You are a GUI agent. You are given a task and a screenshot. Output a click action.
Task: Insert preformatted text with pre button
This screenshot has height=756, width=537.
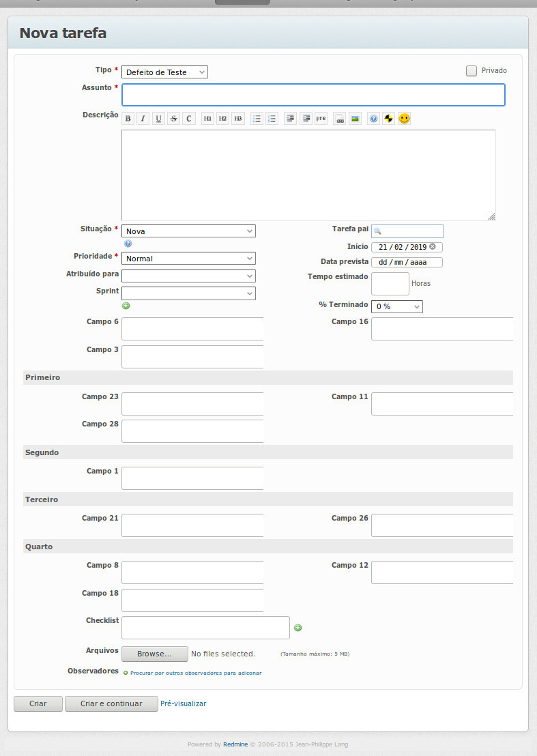point(321,119)
